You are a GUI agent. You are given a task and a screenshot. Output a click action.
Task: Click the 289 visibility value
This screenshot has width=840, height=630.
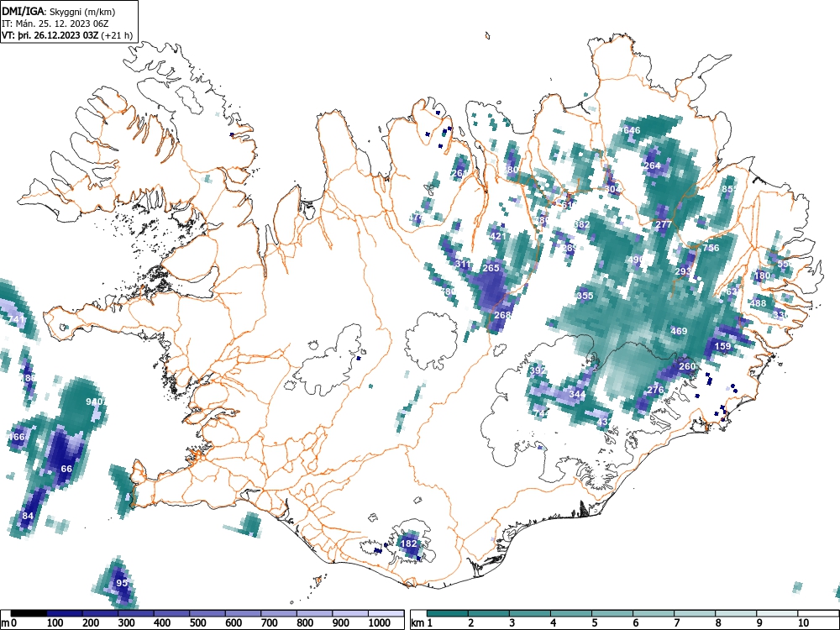point(570,248)
